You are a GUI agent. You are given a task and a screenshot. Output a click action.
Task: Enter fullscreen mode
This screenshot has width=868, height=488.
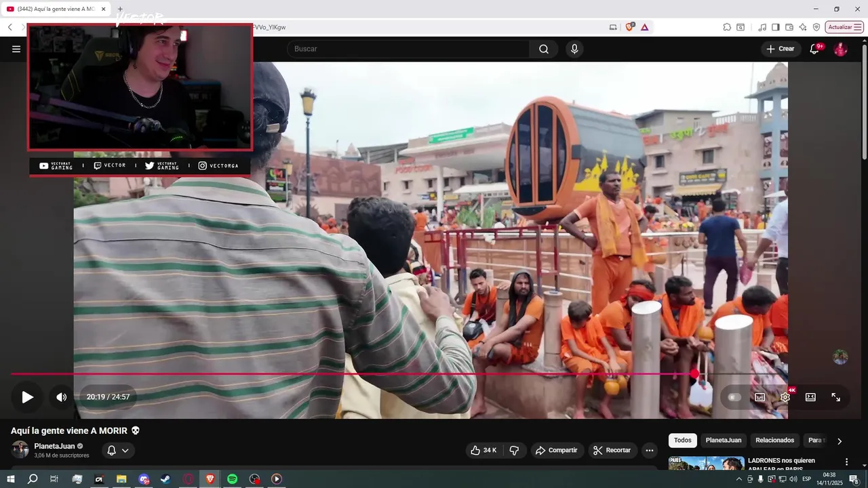pos(836,397)
